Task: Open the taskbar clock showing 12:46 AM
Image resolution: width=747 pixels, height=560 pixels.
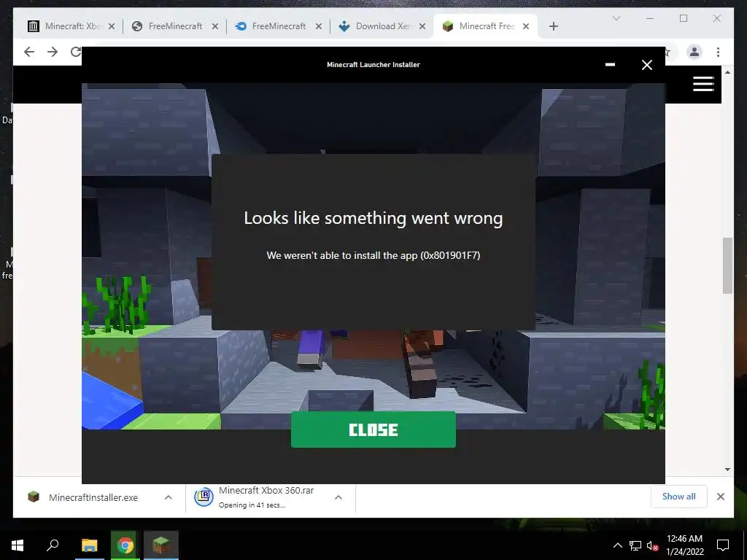Action: (684, 545)
